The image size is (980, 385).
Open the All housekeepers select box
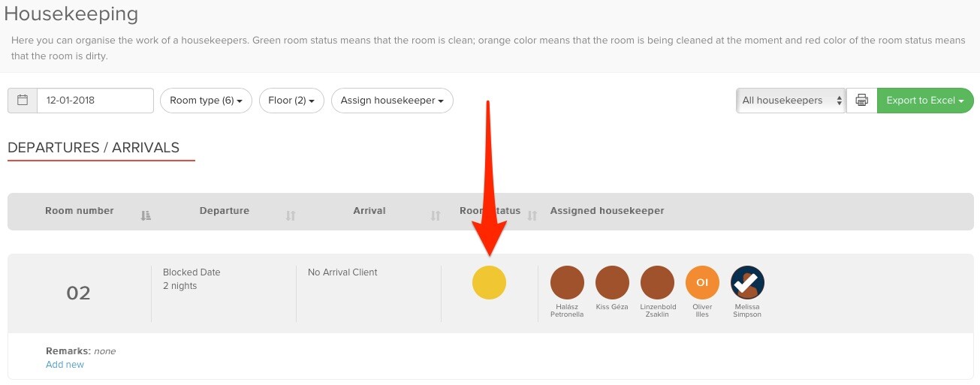click(791, 101)
